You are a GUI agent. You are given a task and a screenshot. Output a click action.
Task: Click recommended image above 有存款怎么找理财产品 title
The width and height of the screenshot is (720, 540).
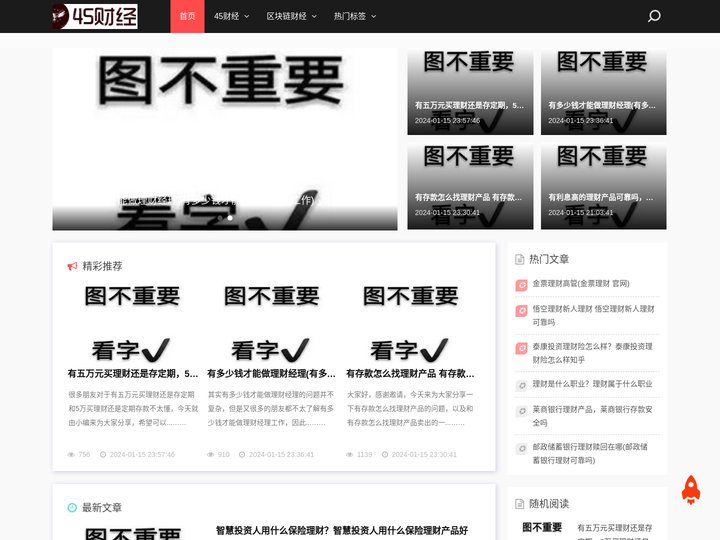[410, 323]
